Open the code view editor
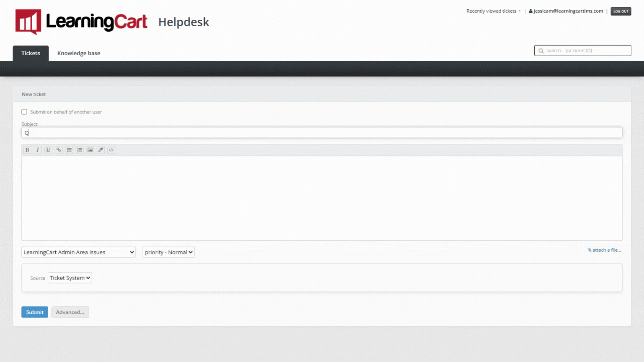Screen dimensions: 644x362 tap(111, 150)
